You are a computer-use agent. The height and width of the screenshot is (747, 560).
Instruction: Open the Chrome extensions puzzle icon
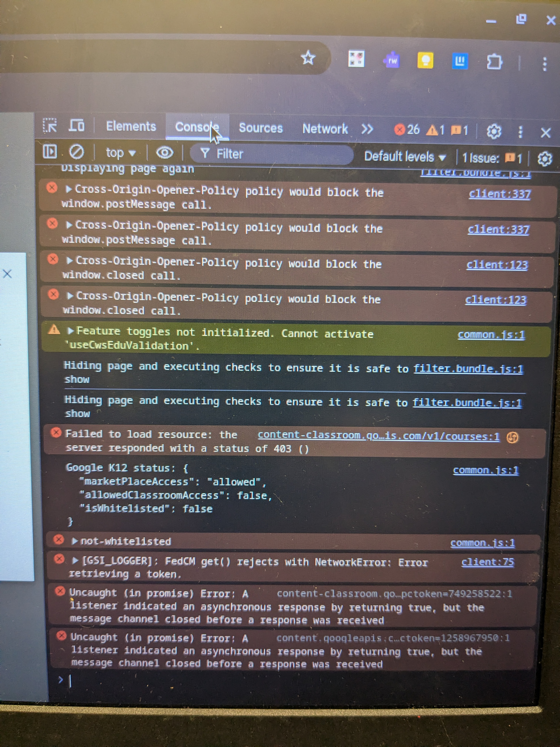tap(494, 62)
